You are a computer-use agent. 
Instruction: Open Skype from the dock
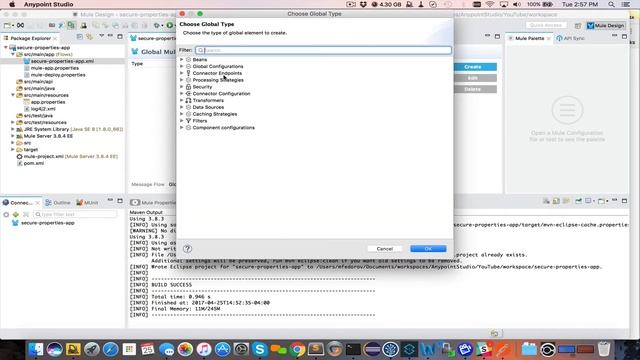click(260, 349)
